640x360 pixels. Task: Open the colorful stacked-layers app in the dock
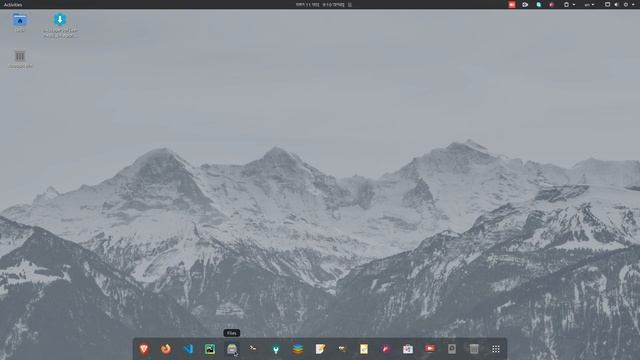point(298,349)
